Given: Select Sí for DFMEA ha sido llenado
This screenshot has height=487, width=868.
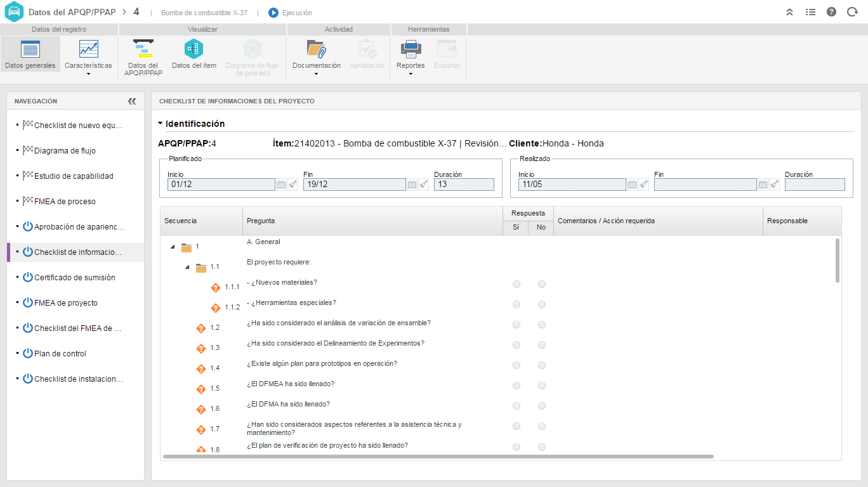Looking at the screenshot, I should coord(516,386).
